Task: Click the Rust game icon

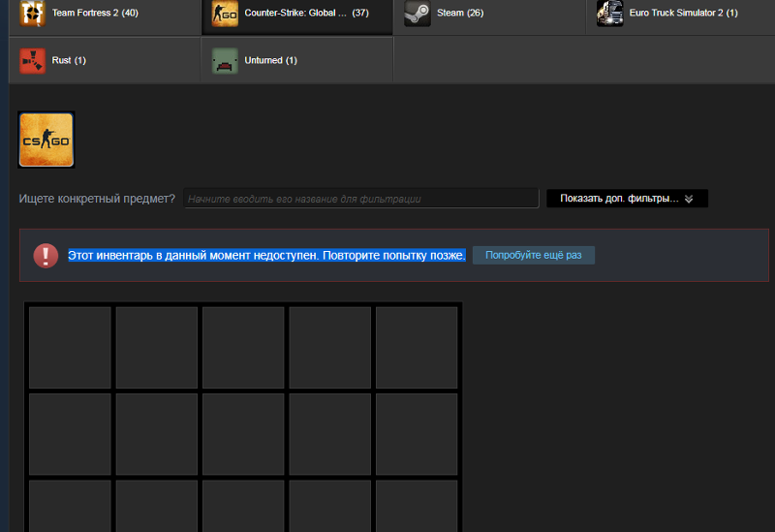Action: pyautogui.click(x=33, y=60)
